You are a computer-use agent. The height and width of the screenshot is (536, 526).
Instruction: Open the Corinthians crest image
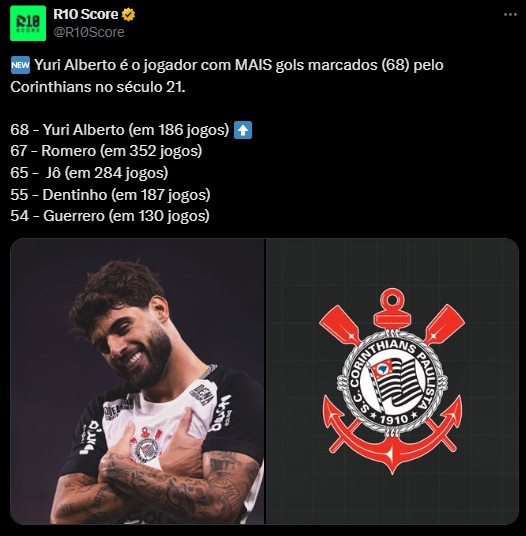click(x=392, y=381)
